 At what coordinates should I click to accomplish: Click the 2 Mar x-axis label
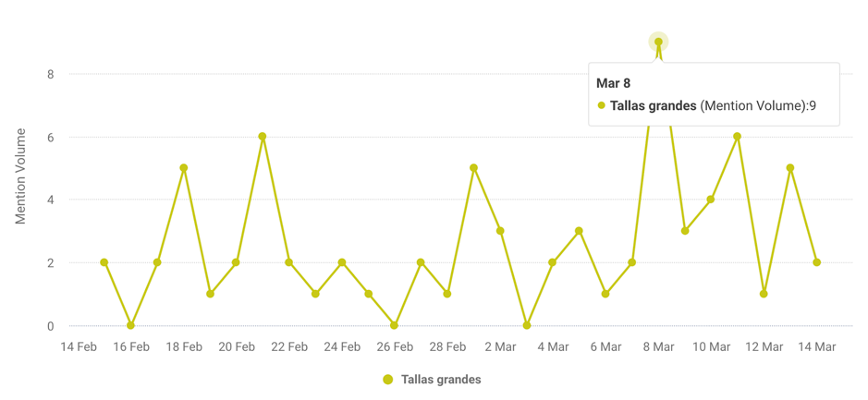click(x=500, y=347)
